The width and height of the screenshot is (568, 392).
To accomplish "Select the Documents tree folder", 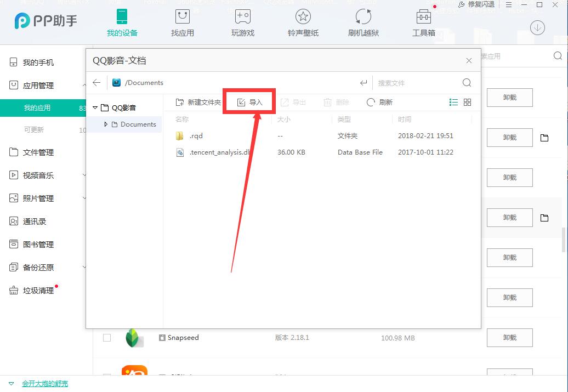I will pos(134,124).
